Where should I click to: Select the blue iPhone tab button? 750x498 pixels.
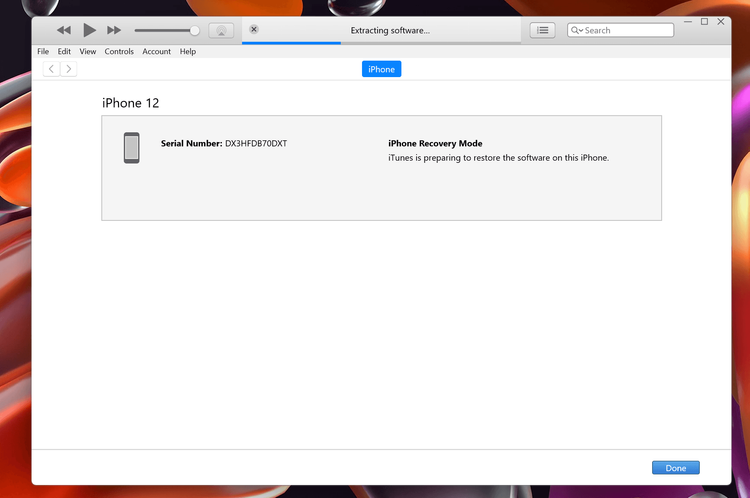(381, 69)
